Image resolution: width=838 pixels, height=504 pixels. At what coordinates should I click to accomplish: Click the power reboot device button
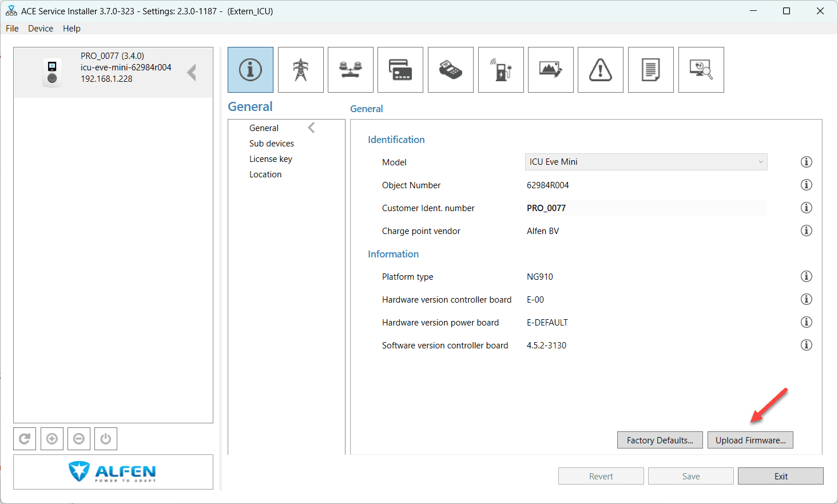point(106,439)
